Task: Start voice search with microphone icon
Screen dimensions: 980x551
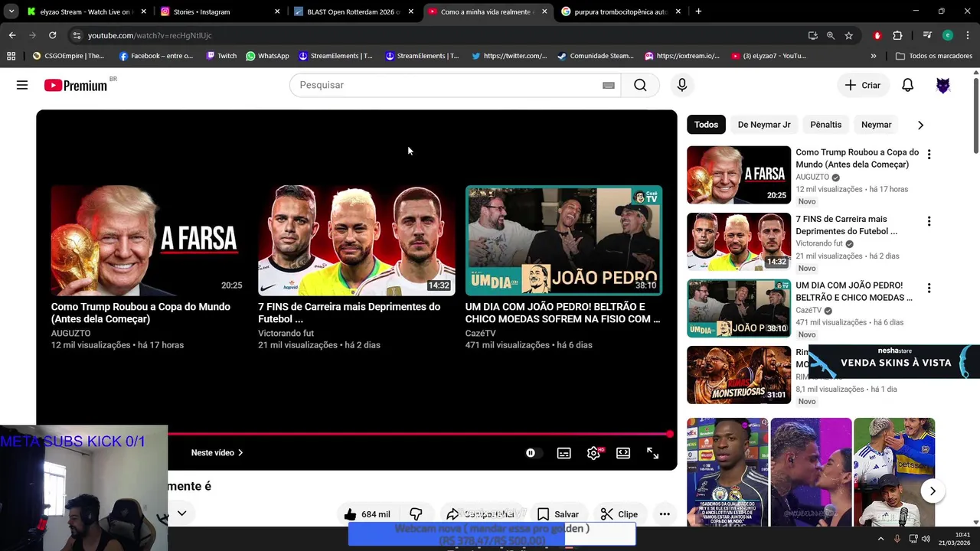Action: pyautogui.click(x=682, y=85)
